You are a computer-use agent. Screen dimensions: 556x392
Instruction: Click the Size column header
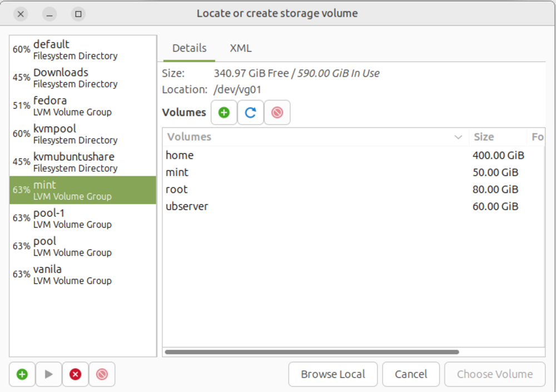click(484, 137)
